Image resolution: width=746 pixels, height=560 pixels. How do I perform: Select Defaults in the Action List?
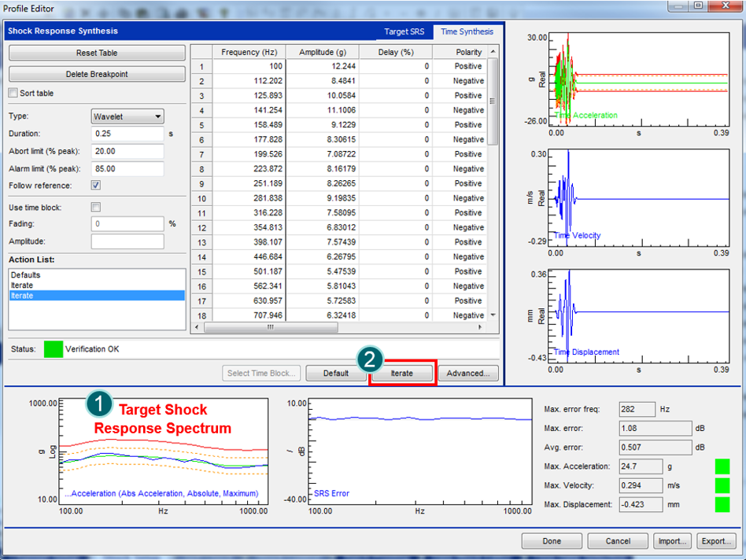click(26, 275)
